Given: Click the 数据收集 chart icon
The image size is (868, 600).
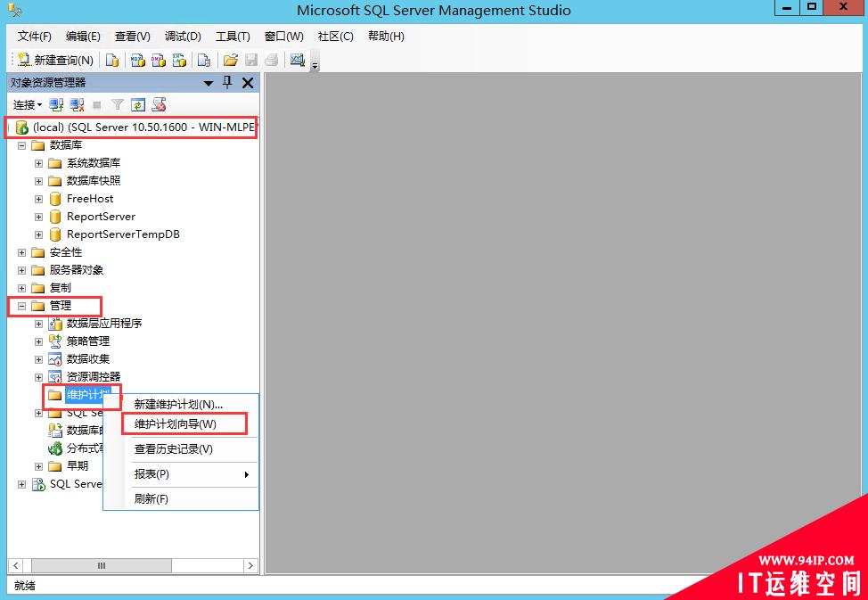Looking at the screenshot, I should [x=54, y=359].
